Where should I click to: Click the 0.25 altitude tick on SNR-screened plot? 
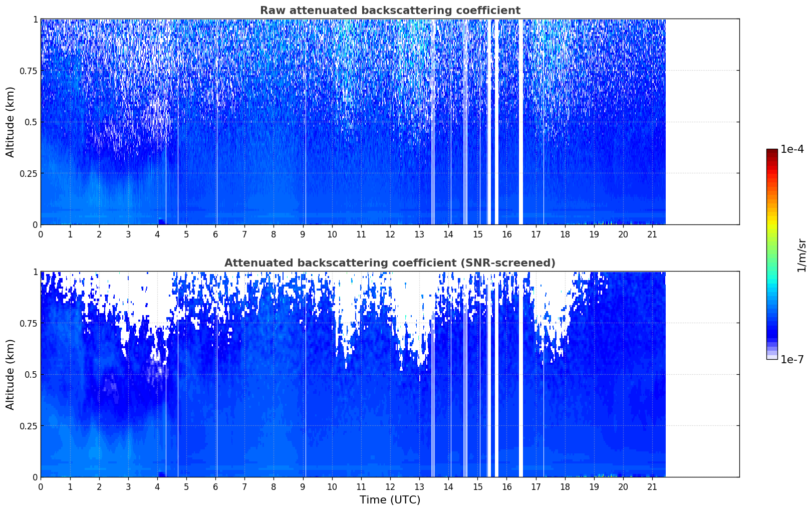29,426
